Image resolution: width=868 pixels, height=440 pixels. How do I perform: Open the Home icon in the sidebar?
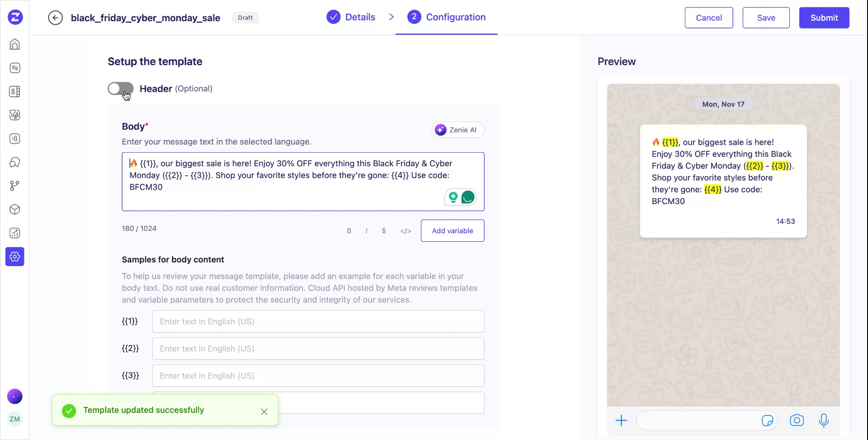15,44
